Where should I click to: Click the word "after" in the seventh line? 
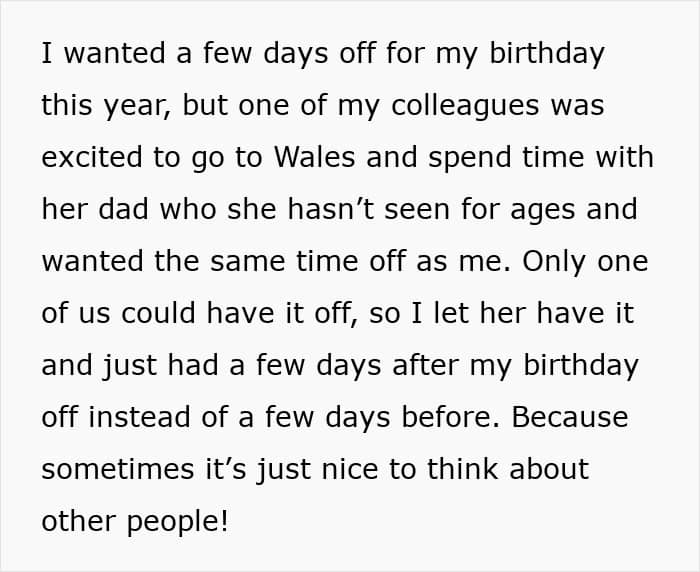point(425,365)
